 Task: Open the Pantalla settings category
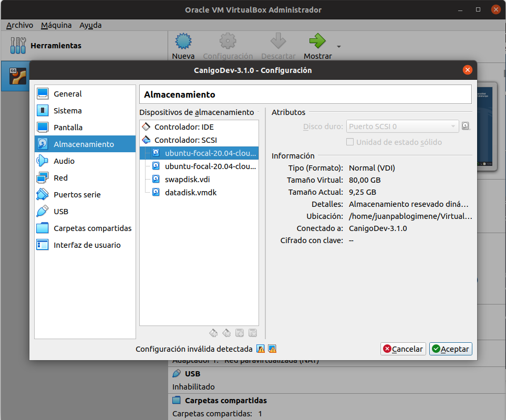[85, 128]
